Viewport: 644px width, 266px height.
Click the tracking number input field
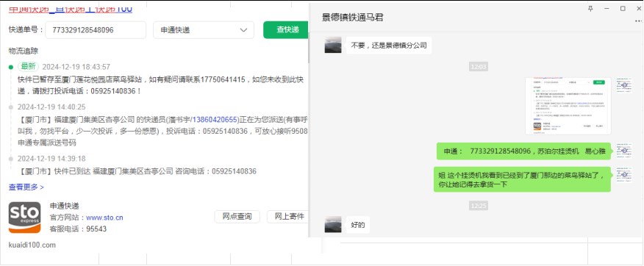(x=96, y=30)
